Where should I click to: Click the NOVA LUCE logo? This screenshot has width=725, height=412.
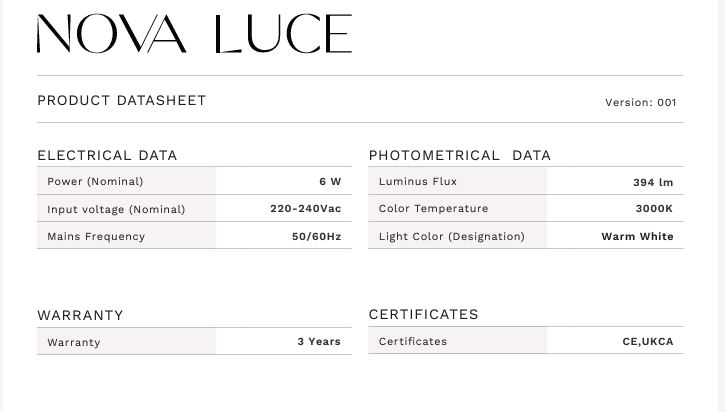pyautogui.click(x=194, y=35)
